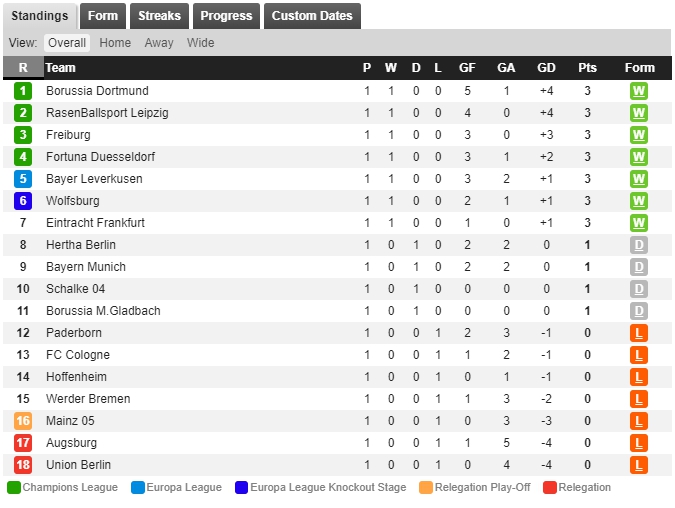Open the RasenBallsport Leipzig team link
Screen dimensions: 675x508
107,113
